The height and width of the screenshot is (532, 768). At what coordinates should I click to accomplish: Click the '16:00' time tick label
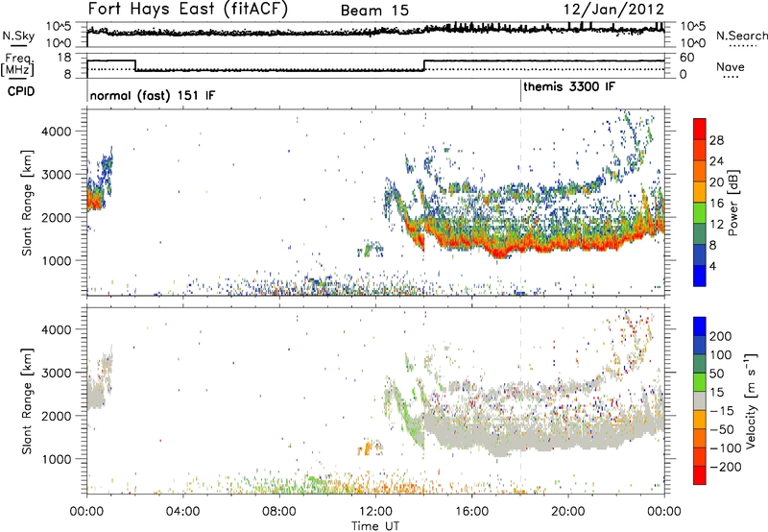tap(471, 512)
